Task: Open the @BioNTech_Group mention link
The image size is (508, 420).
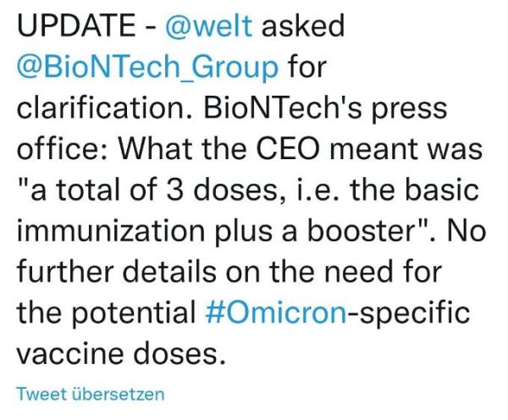Action: (147, 68)
